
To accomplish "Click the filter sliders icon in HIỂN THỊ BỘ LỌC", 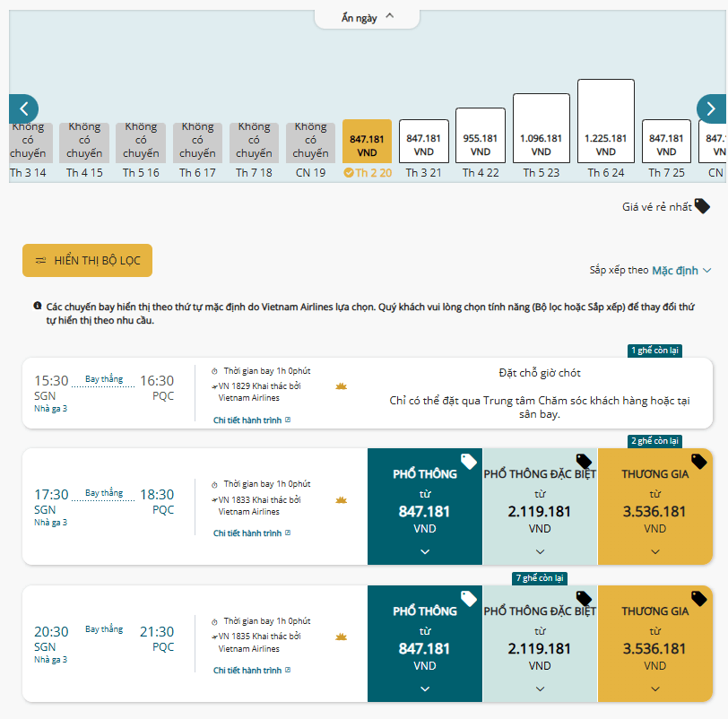I will [41, 260].
